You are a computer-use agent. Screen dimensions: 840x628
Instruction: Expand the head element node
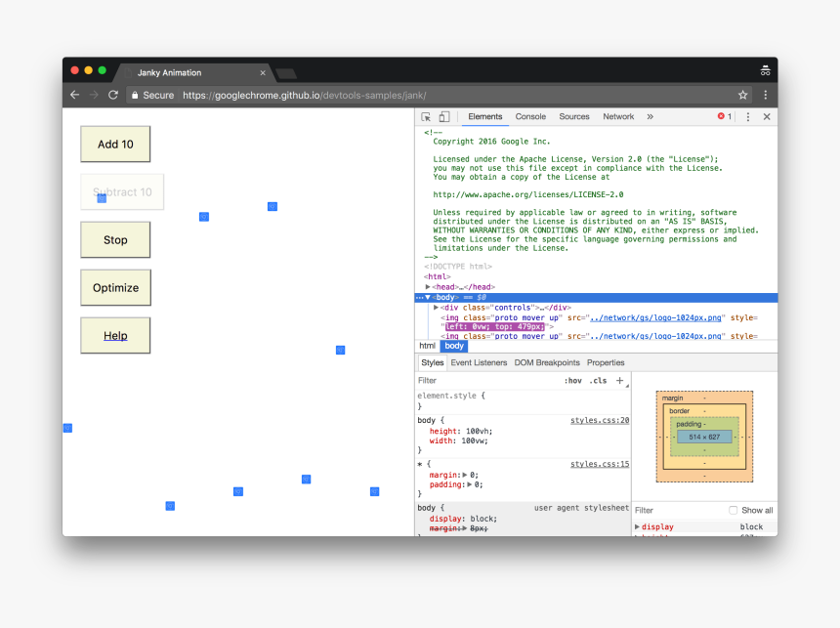(428, 287)
